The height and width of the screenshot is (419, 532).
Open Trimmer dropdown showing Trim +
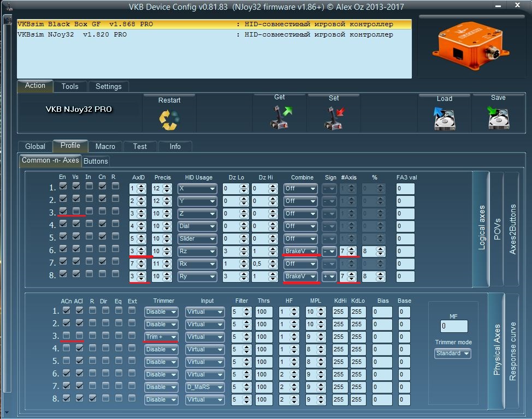[161, 337]
